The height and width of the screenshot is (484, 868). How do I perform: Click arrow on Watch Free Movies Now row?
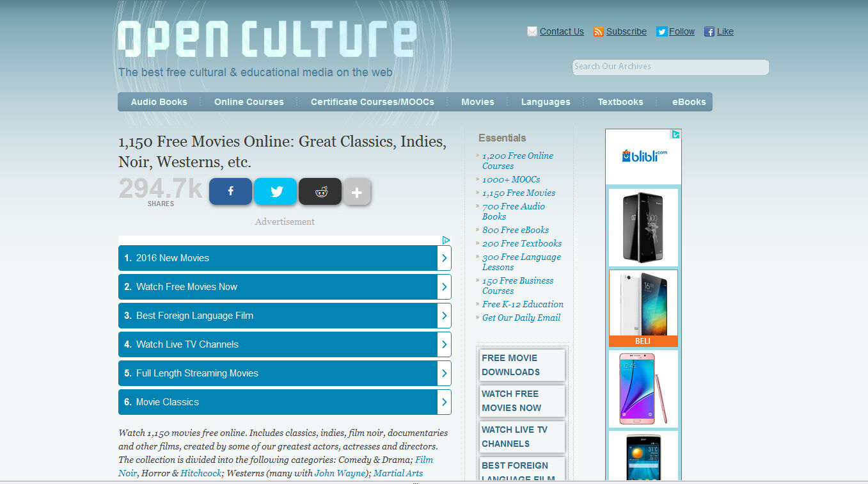[444, 287]
